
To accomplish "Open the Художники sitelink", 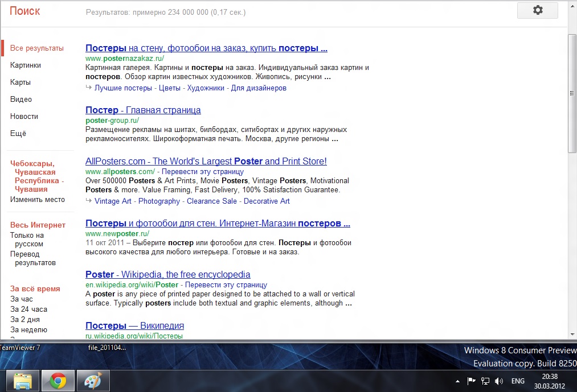I will [x=206, y=88].
